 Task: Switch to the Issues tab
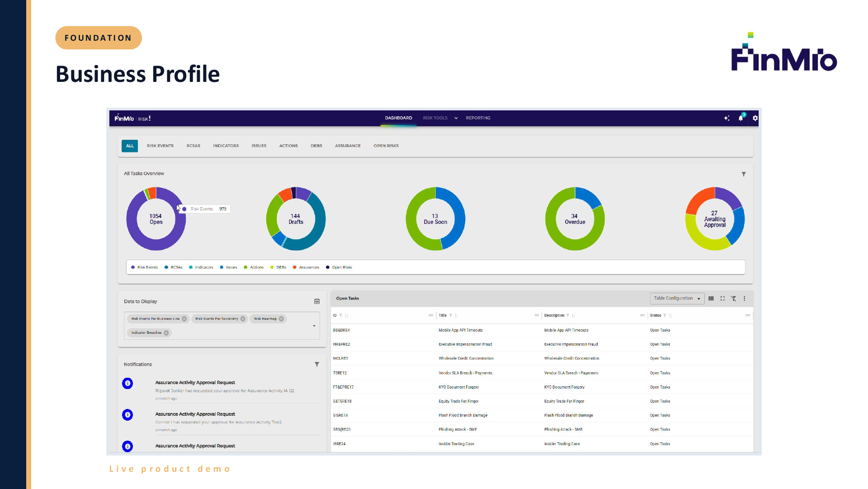click(259, 146)
